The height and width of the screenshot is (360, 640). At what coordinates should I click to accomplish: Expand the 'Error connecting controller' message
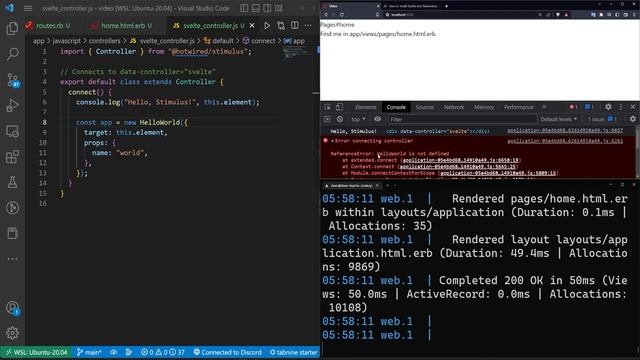point(333,141)
